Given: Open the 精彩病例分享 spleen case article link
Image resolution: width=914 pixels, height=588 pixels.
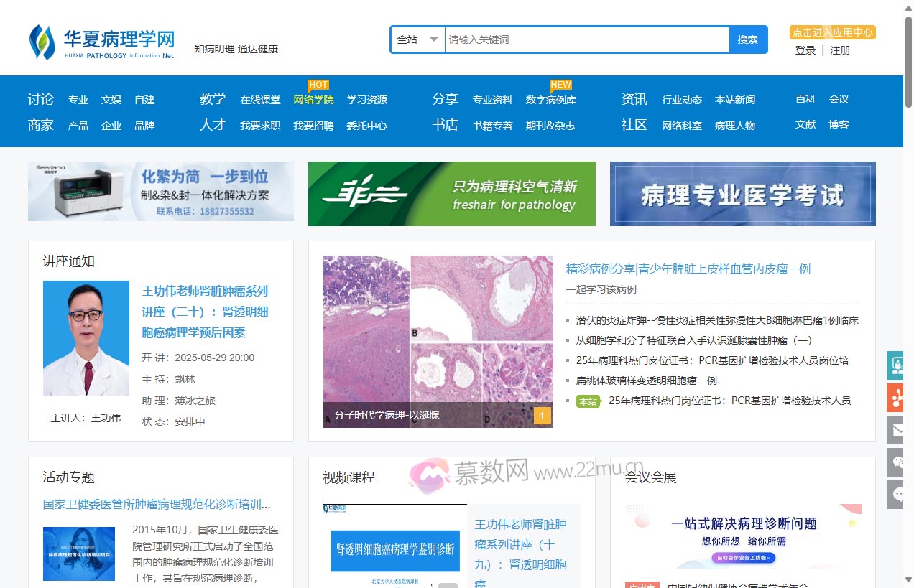Looking at the screenshot, I should [686, 269].
